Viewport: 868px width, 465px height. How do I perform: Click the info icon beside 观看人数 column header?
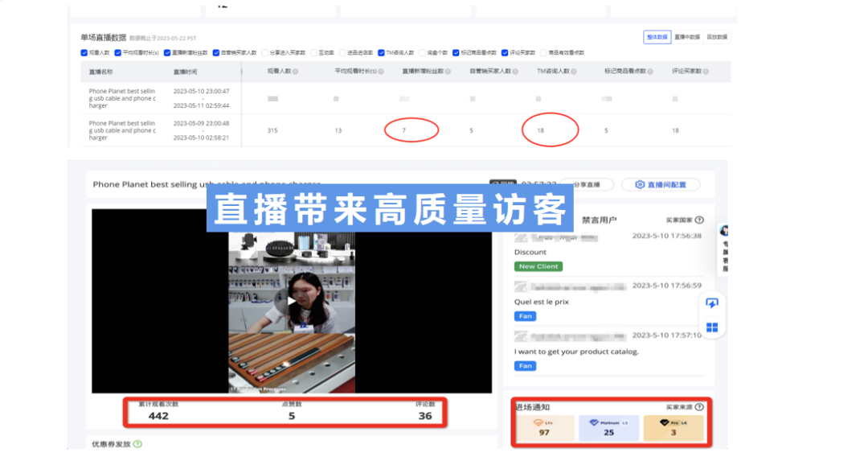coord(296,72)
